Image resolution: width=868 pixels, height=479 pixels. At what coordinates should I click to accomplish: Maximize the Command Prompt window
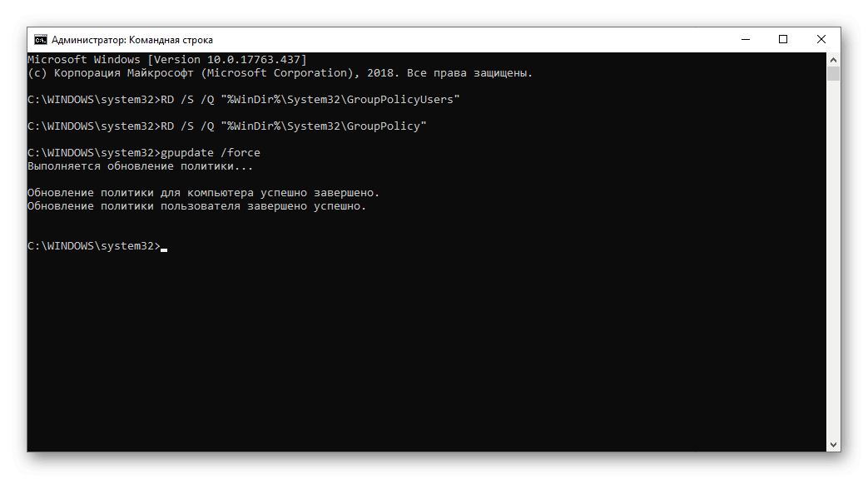coord(783,40)
